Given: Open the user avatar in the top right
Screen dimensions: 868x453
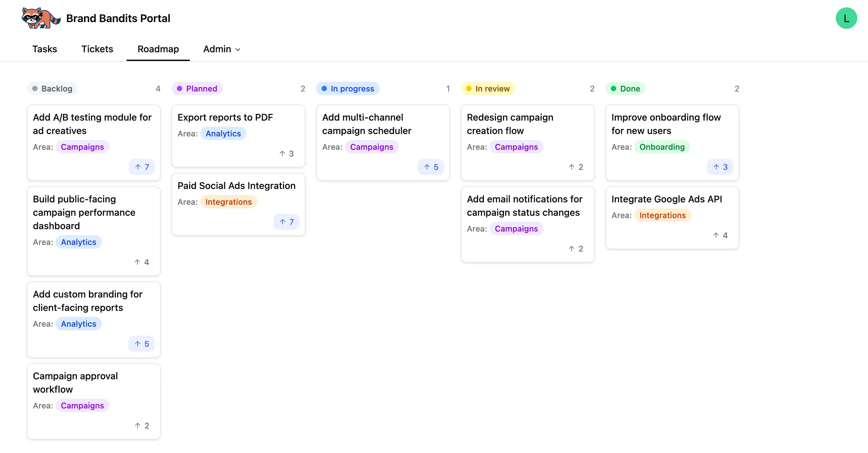Looking at the screenshot, I should pyautogui.click(x=847, y=18).
